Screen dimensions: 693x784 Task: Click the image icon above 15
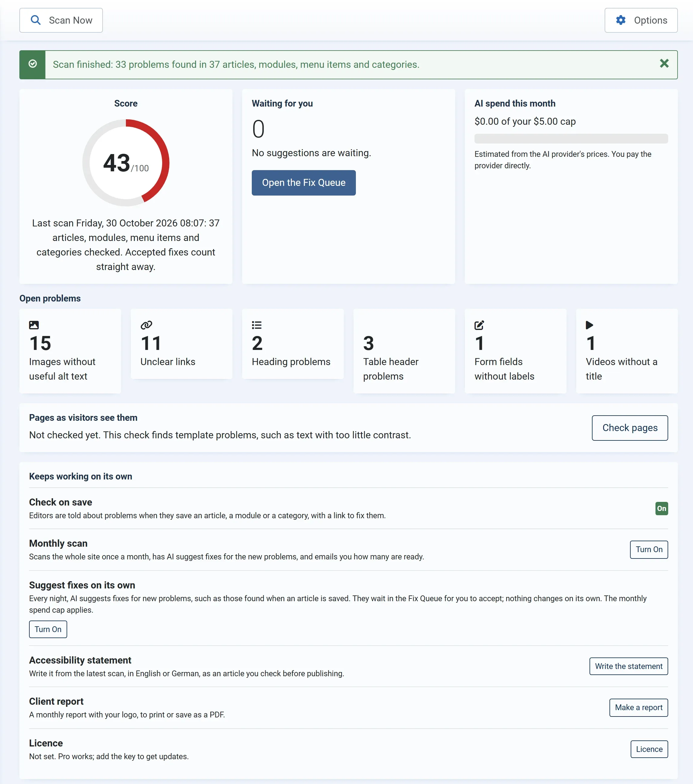[34, 325]
